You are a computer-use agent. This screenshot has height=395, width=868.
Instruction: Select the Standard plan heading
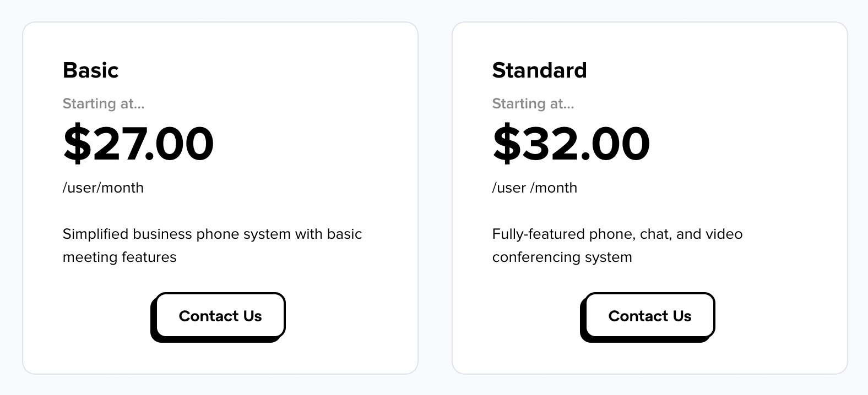(x=539, y=70)
